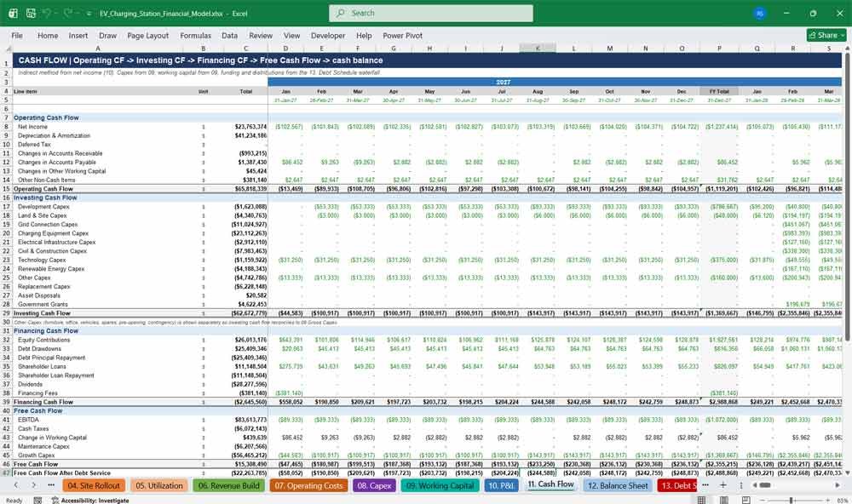Image resolution: width=852 pixels, height=504 pixels.
Task: Switch to 12. Balance Sheet tab
Action: click(x=617, y=485)
